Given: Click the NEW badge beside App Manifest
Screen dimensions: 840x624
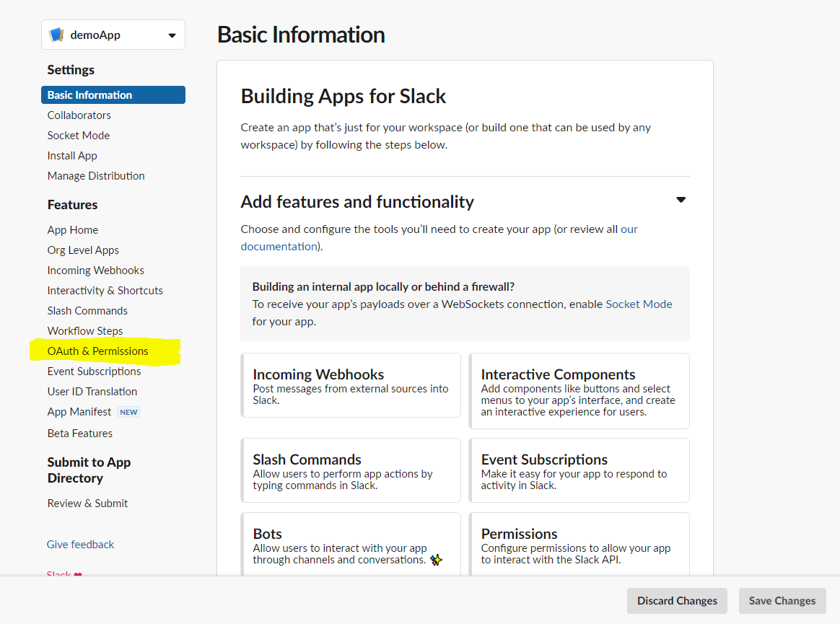Looking at the screenshot, I should tap(128, 413).
